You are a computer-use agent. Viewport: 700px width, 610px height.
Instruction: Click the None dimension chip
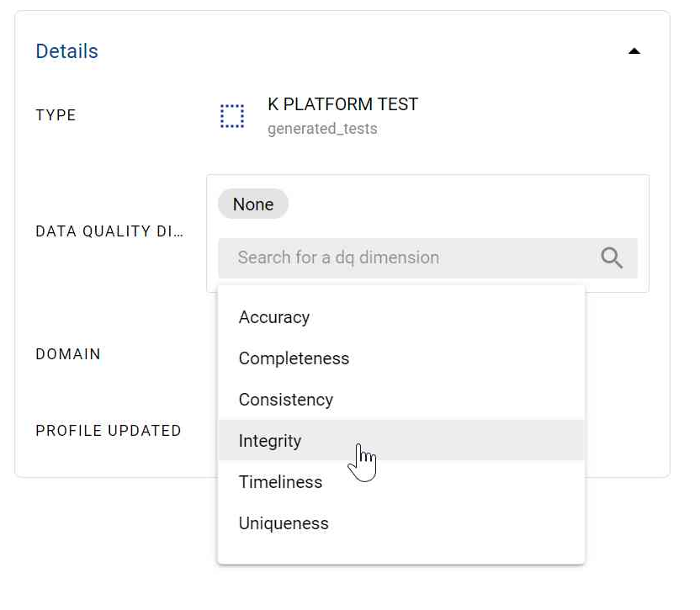tap(252, 204)
